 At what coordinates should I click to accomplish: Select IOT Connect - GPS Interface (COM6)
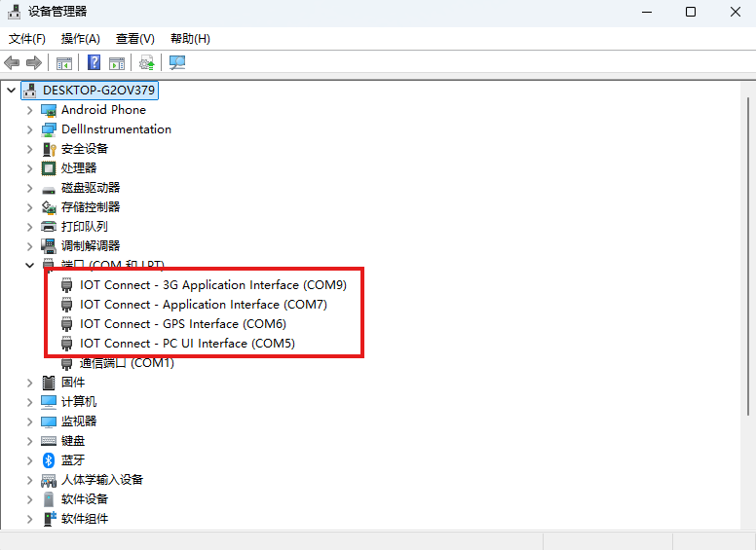point(182,324)
